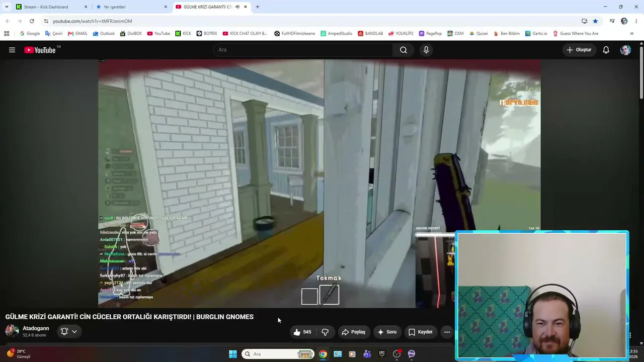This screenshot has height=362, width=644.
Task: Open the YouTube guide hamburger menu
Action: point(12,50)
